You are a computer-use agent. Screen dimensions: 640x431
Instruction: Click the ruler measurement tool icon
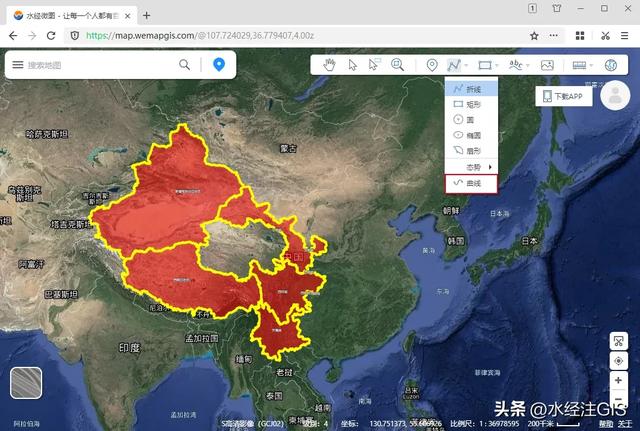(x=579, y=65)
